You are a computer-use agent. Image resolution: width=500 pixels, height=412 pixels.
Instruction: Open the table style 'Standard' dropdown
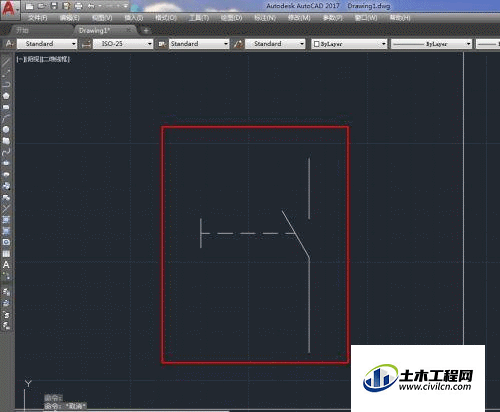(199, 44)
